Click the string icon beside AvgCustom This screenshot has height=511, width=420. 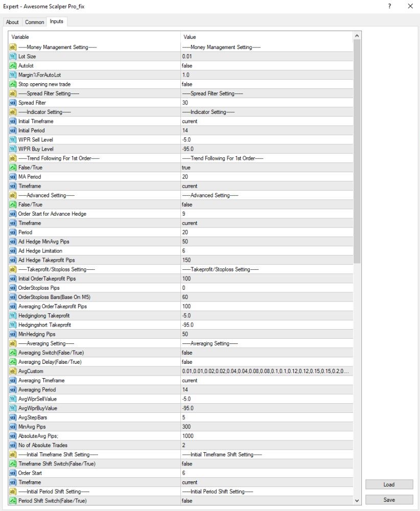click(x=13, y=371)
